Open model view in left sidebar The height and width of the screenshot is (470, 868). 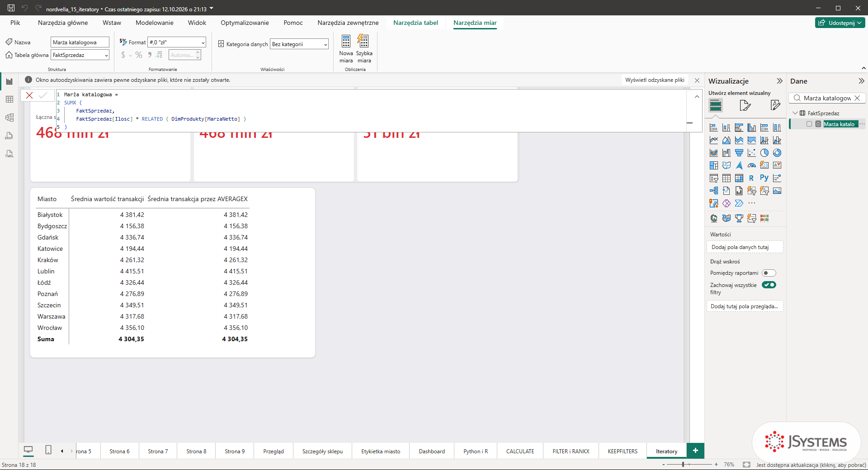click(9, 117)
